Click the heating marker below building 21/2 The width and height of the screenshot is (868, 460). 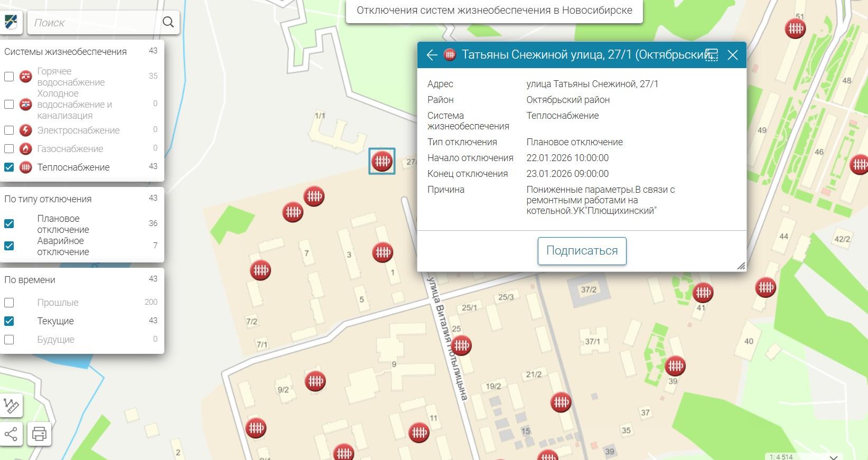(561, 402)
